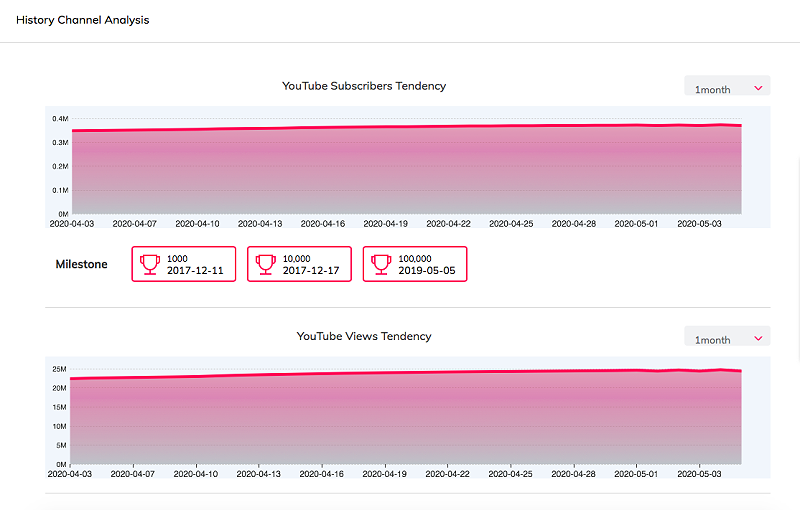Viewport: 800px width, 510px height.
Task: Open the Views Tendency 1month dropdown
Action: coord(727,339)
